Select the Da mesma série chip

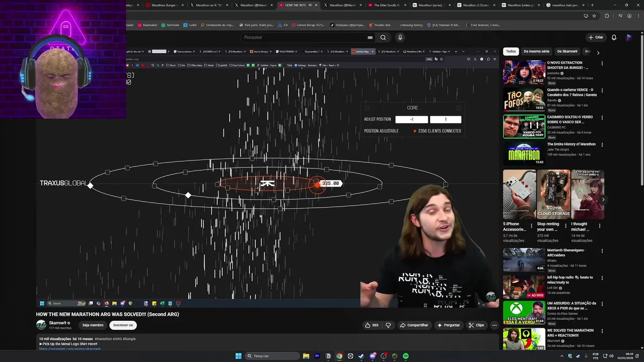tap(536, 51)
